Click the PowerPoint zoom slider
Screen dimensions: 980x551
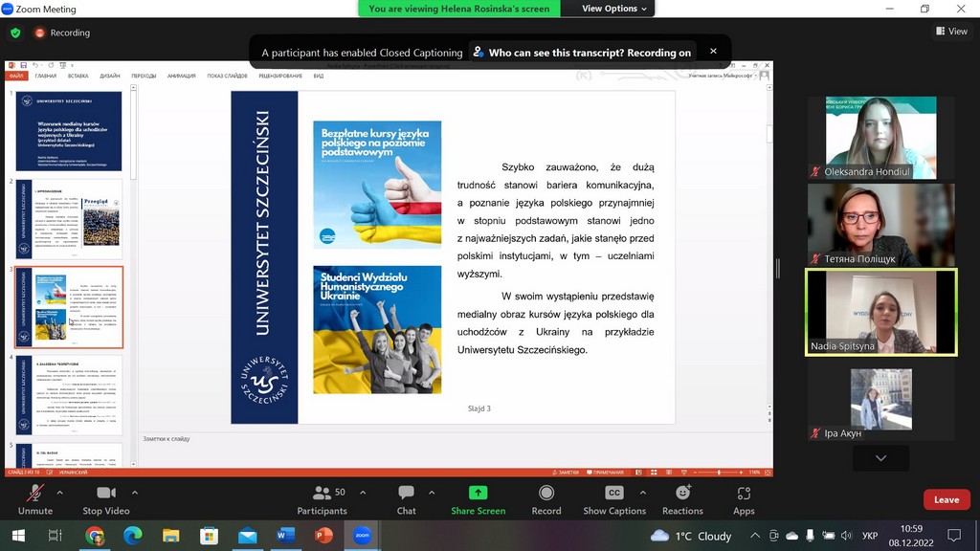coord(721,473)
